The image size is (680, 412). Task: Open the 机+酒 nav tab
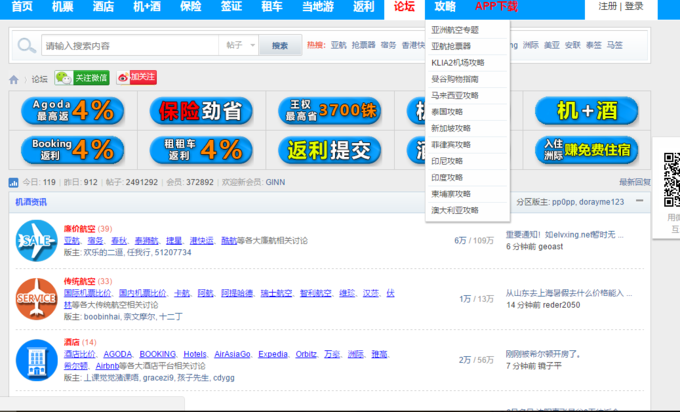(147, 7)
